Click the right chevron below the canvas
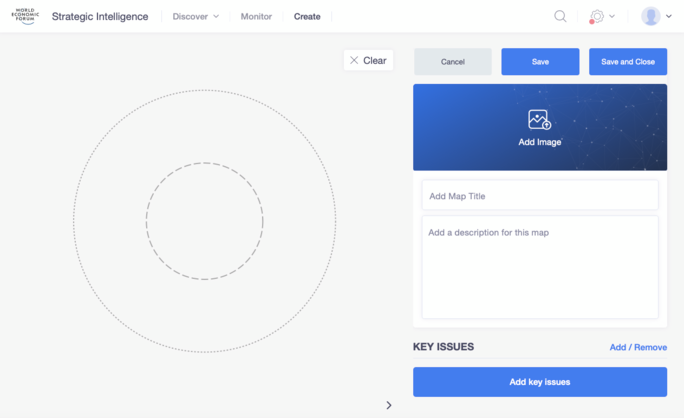This screenshot has height=418, width=684. point(389,405)
